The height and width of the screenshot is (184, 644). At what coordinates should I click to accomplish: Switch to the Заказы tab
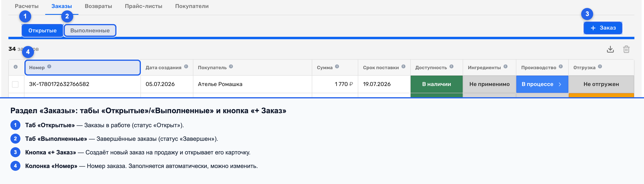tap(61, 6)
